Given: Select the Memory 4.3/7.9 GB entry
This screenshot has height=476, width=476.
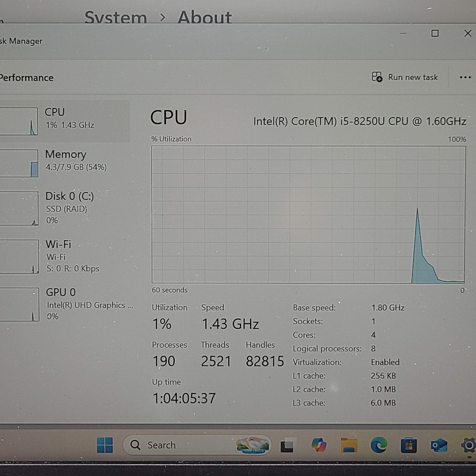Looking at the screenshot, I should click(x=65, y=163).
